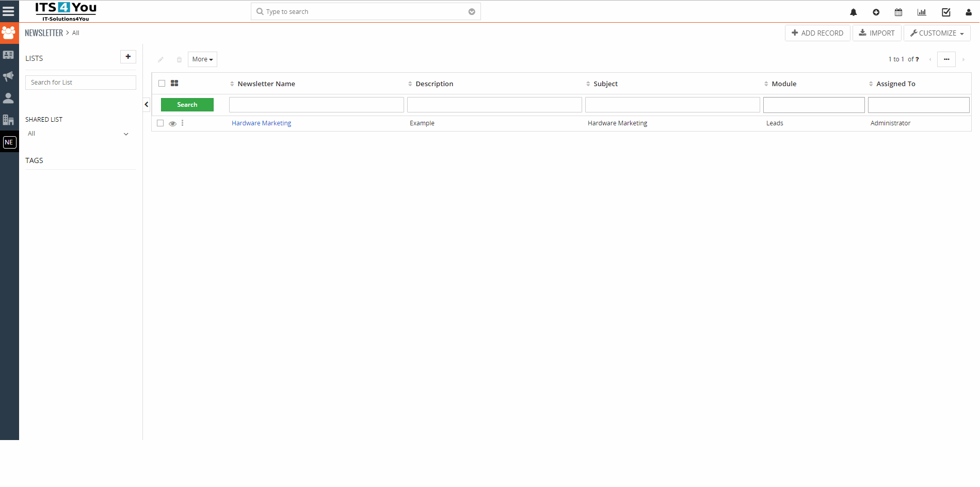This screenshot has width=980, height=487.
Task: Click the eye icon on Hardware Marketing row
Action: (x=173, y=124)
